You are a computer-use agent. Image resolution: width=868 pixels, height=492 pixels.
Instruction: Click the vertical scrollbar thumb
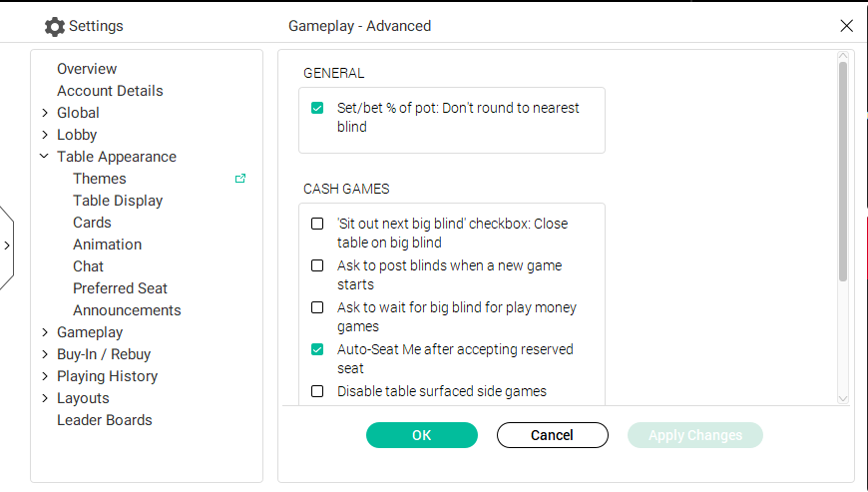coord(842,172)
